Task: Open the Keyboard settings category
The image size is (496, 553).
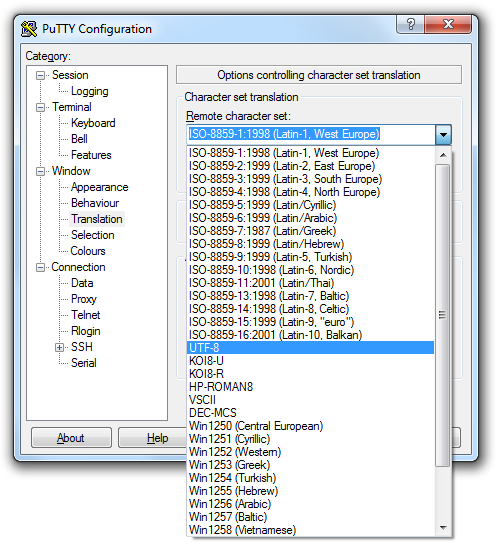Action: [x=93, y=123]
